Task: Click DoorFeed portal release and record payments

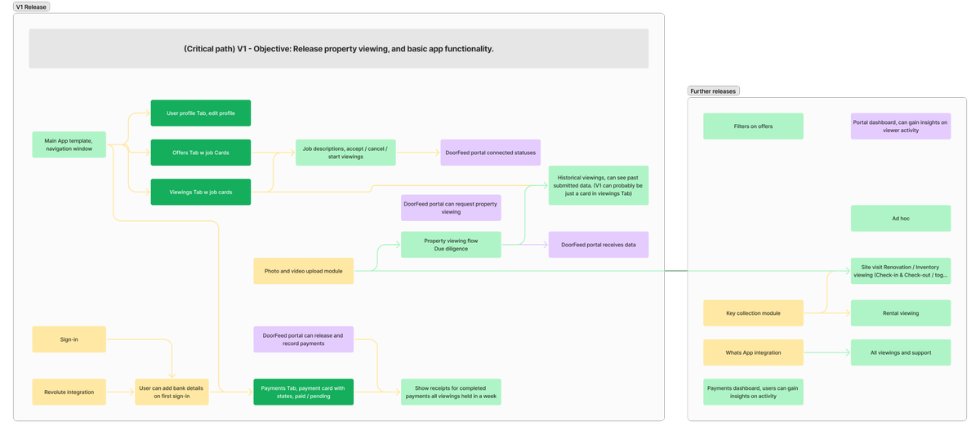Action: coord(304,339)
